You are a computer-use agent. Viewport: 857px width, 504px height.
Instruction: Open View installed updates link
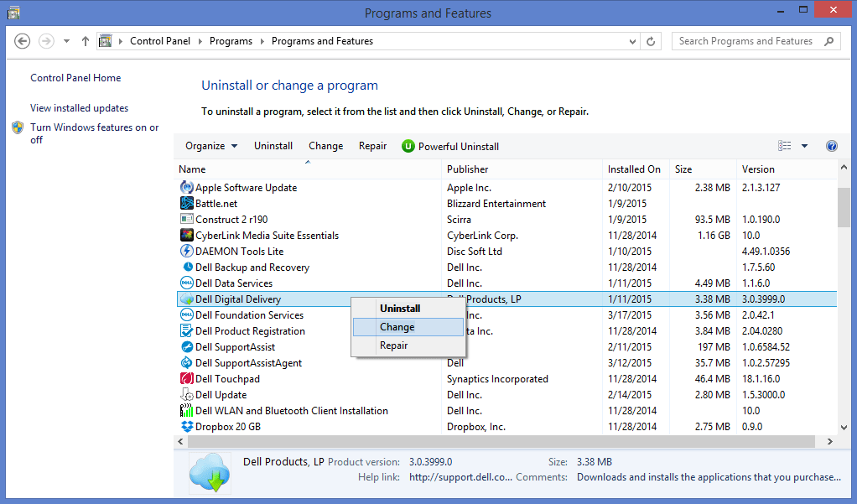(x=79, y=108)
